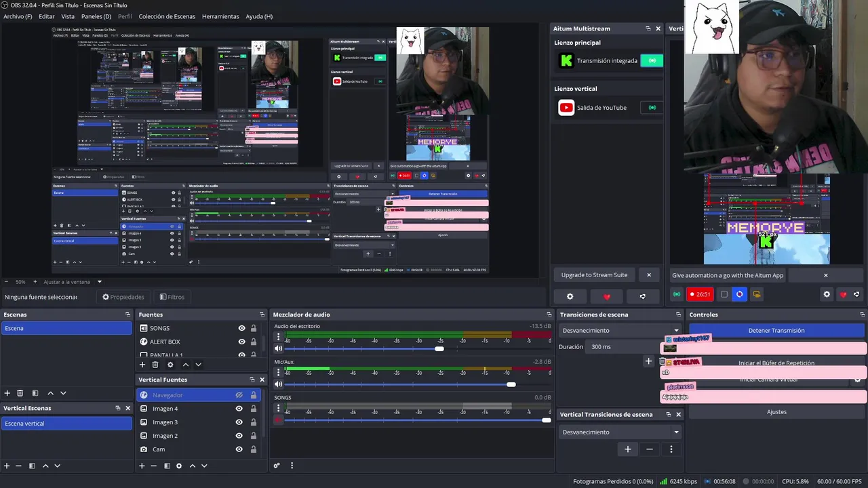Open properties gear in Vertical Fuentes toolbar
The image size is (868, 488).
click(179, 466)
